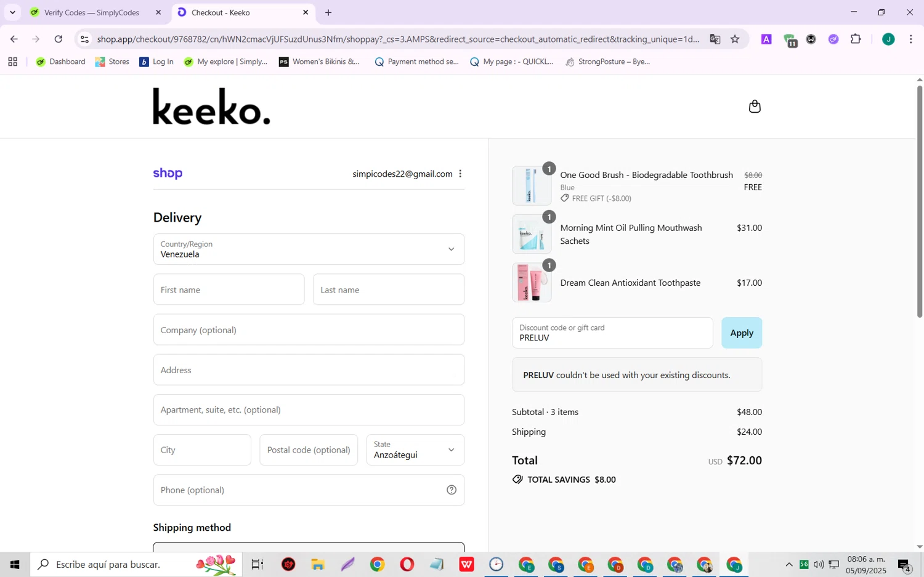Click into the Address field
924x577 pixels.
(x=309, y=369)
